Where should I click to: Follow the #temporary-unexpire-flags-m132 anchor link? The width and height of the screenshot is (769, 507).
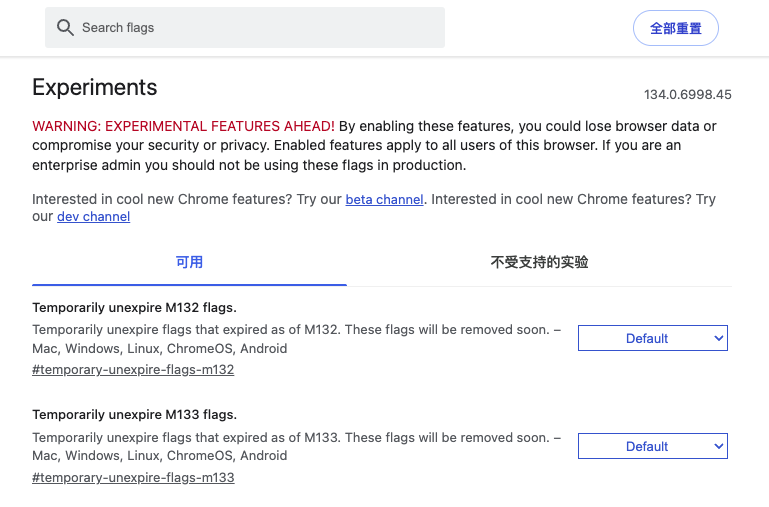pos(133,370)
